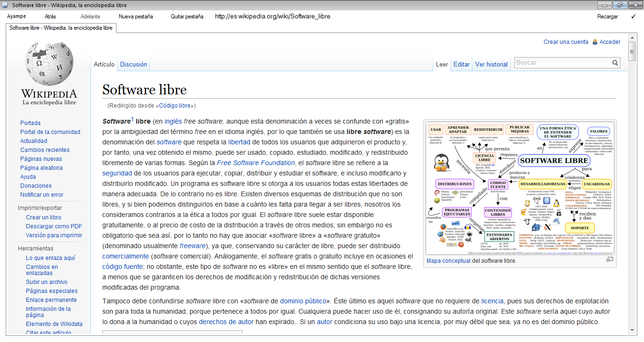644x342 pixels.
Task: Click the enlarge icon on the conceptual map image
Action: 610,259
